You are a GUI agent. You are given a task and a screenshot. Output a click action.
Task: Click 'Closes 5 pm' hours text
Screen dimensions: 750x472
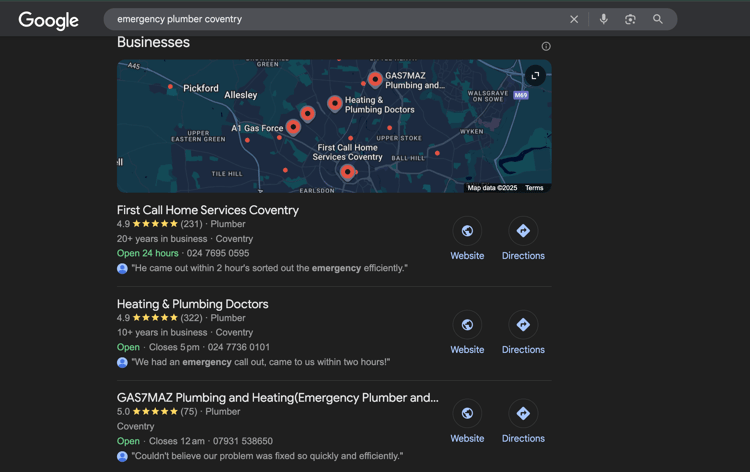coord(174,347)
